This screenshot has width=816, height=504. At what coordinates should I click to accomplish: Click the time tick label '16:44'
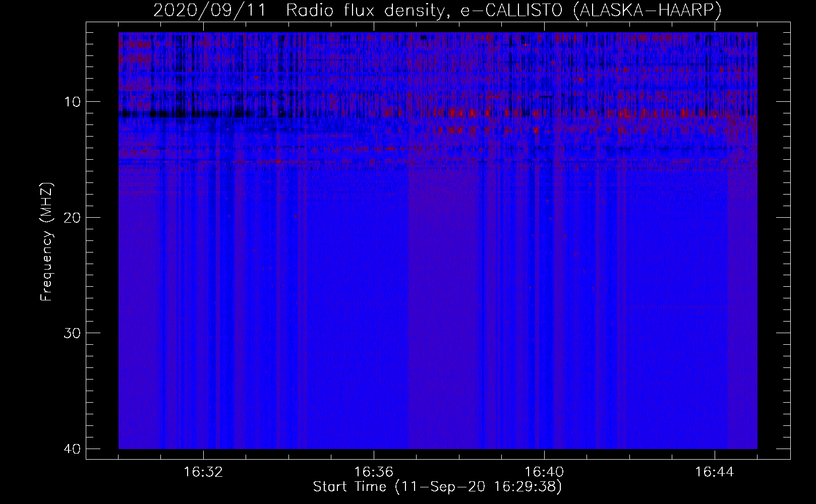[x=715, y=472]
